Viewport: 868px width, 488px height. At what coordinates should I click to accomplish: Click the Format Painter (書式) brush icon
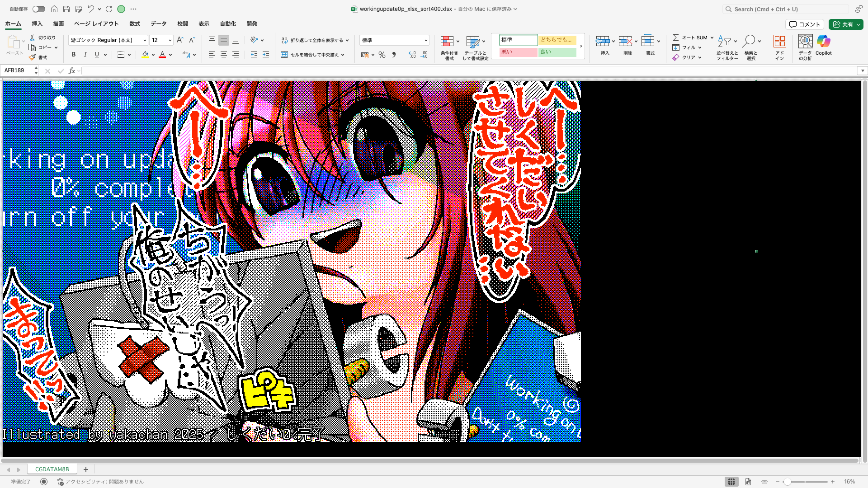click(x=32, y=57)
